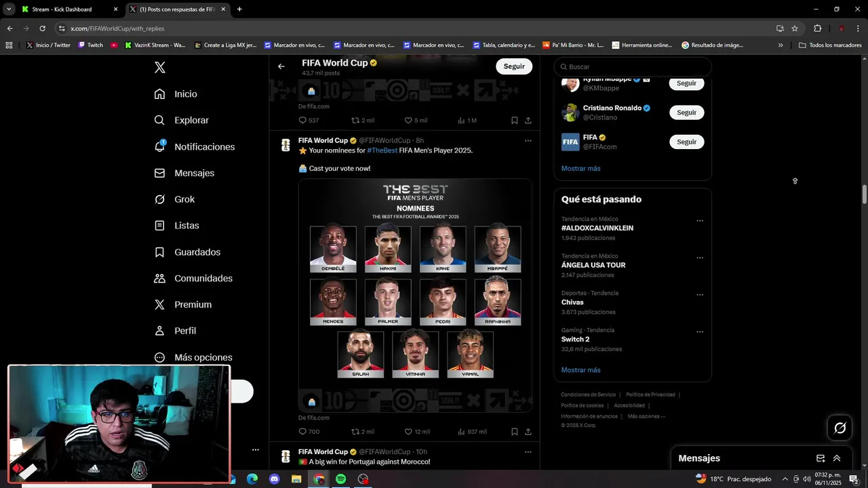The width and height of the screenshot is (868, 488).
Task: Open the Explorar section
Action: coord(181,120)
